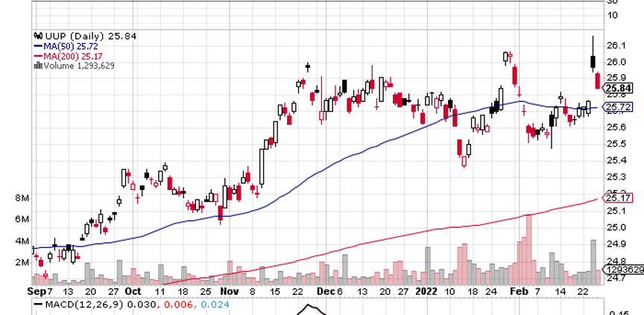The width and height of the screenshot is (644, 315).
Task: Click the 'Nov' month label on date axis
Action: pos(230,292)
